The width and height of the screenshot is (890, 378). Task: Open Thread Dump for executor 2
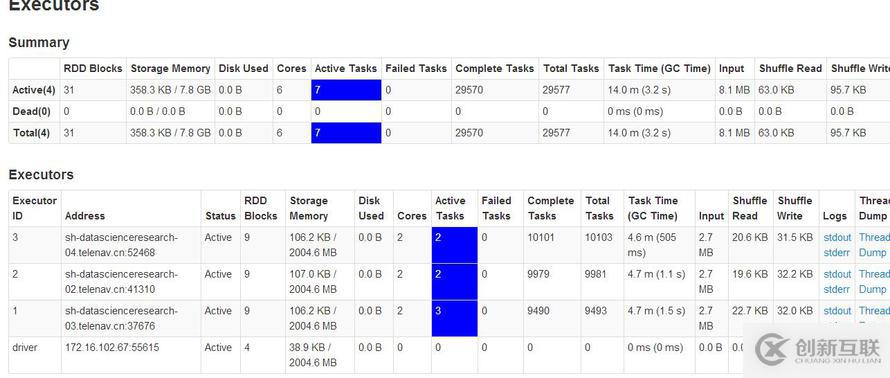pyautogui.click(x=874, y=282)
